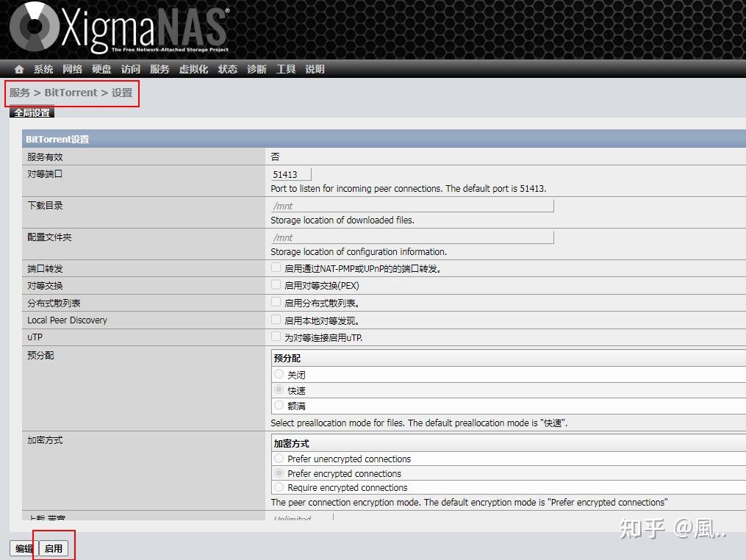
Task: Click the 编辑 button
Action: pos(23,548)
